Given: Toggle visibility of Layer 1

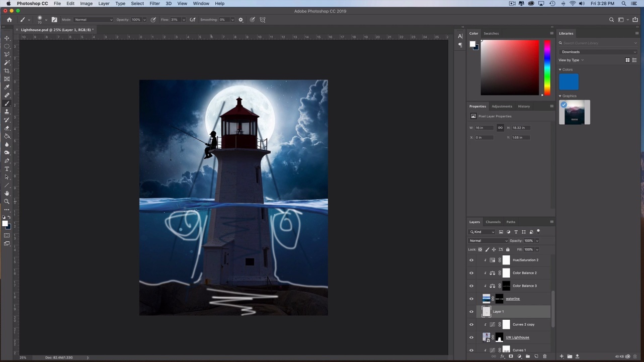Looking at the screenshot, I should click(x=471, y=312).
